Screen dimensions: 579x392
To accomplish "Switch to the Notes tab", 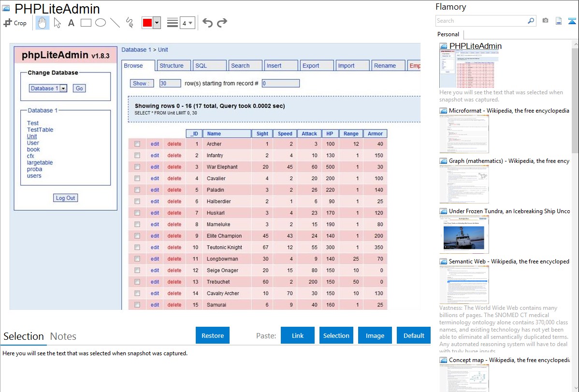I will click(x=63, y=336).
